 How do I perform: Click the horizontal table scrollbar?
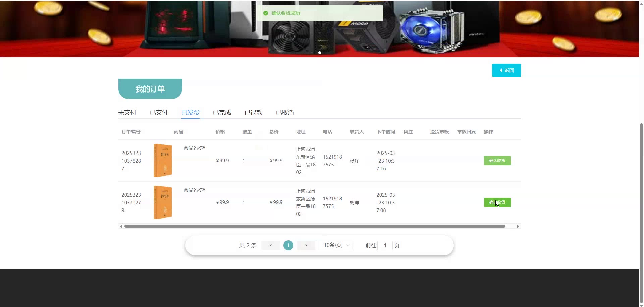pyautogui.click(x=315, y=226)
